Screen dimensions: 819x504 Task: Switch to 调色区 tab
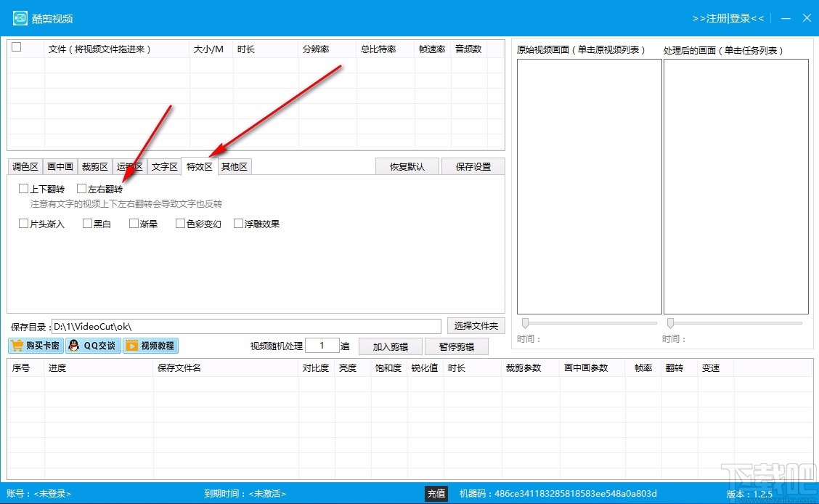(25, 166)
